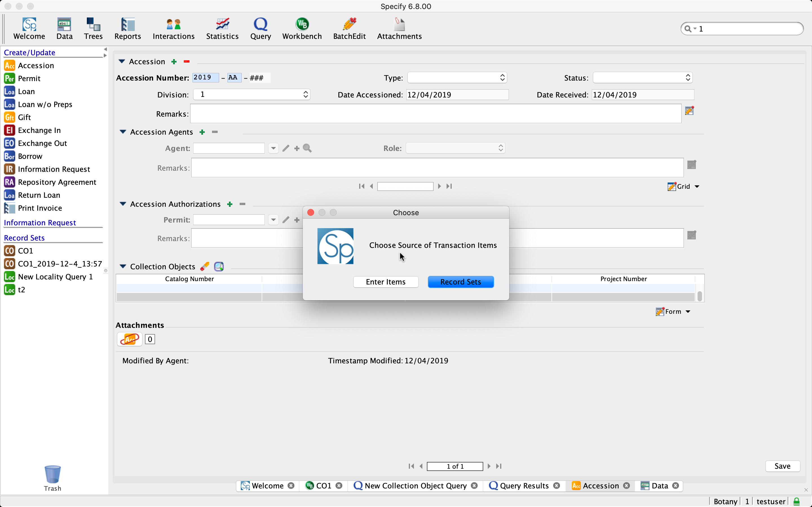Open the Reports tool
Screen dimensions: 812x507
(x=127, y=28)
